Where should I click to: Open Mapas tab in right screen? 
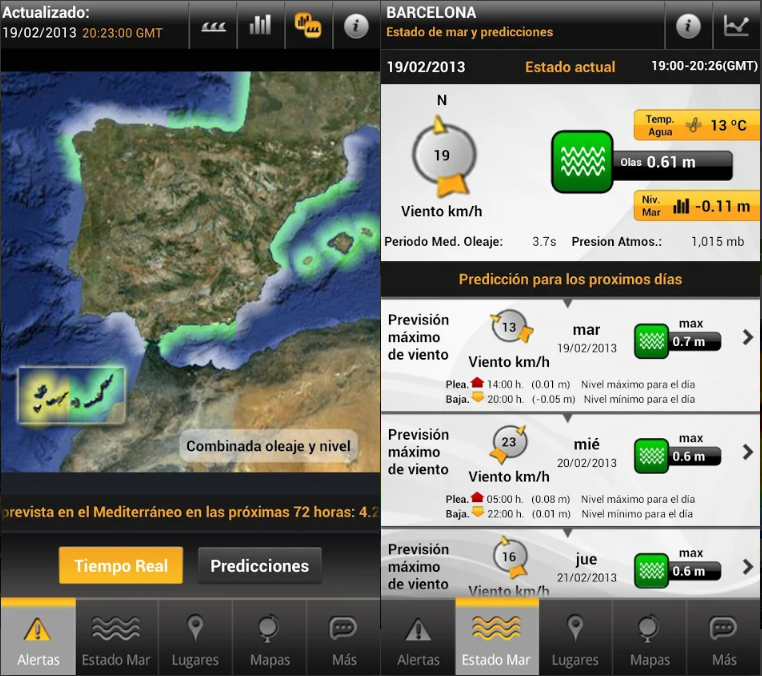pos(650,637)
